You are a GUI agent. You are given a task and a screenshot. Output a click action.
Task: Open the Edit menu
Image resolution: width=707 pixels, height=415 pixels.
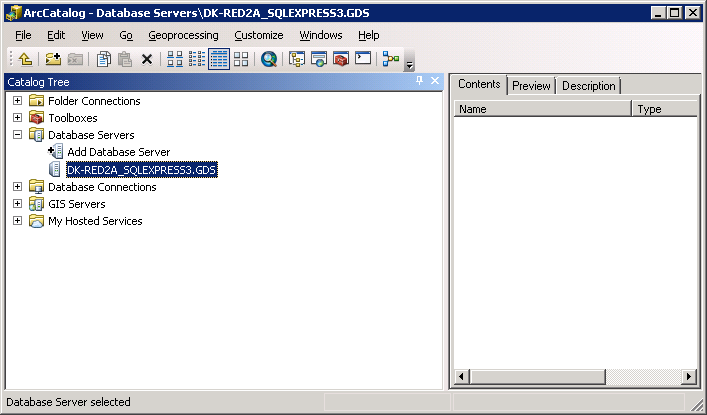click(x=56, y=35)
